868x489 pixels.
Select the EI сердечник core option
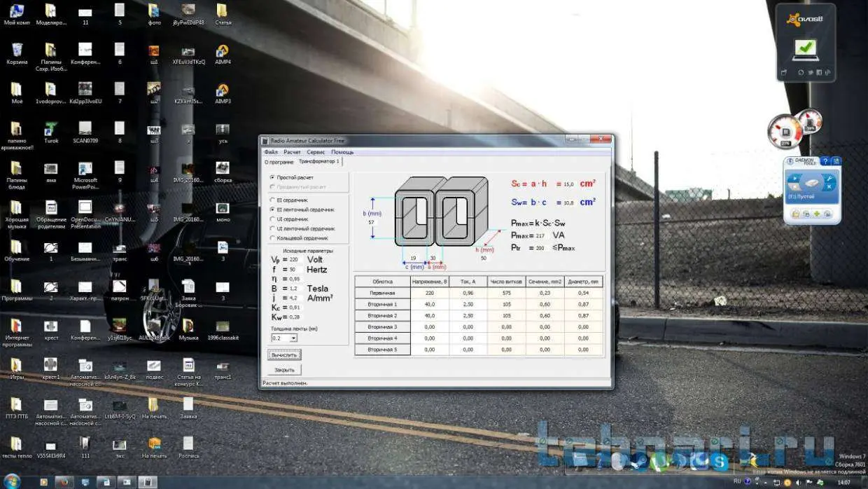[x=272, y=200]
